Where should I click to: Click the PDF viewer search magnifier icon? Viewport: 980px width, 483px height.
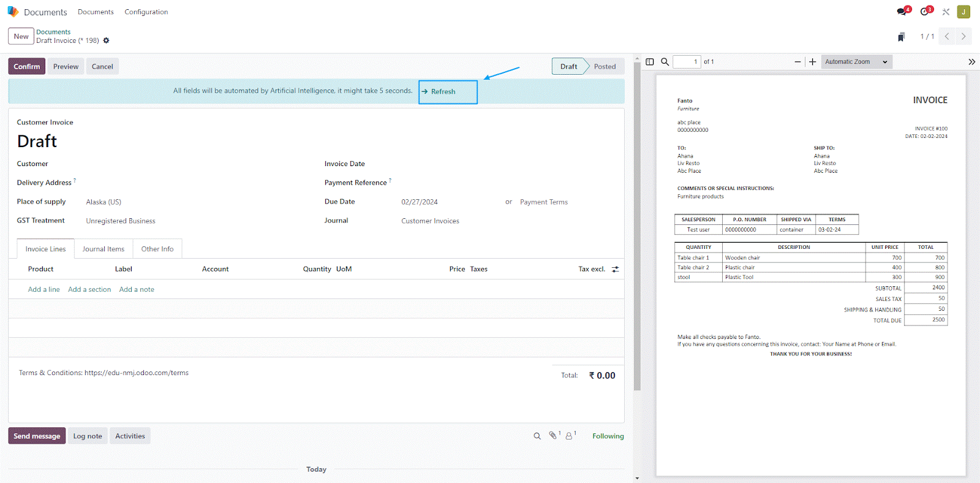pos(665,62)
